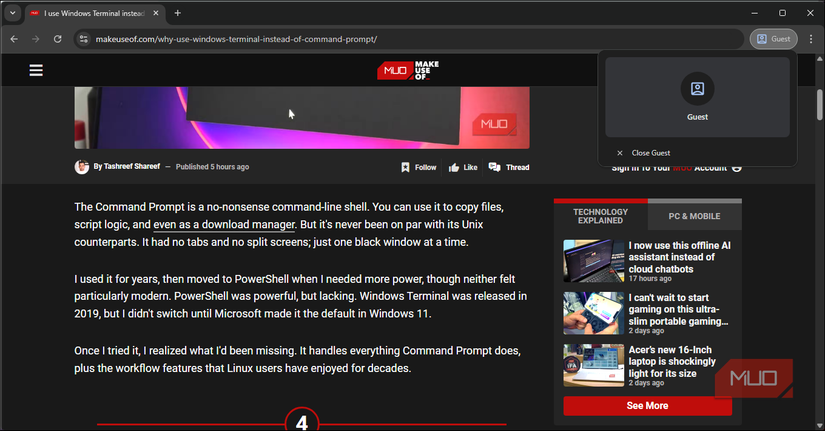825x431 pixels.
Task: Follow the article with bookmark icon
Action: 405,167
